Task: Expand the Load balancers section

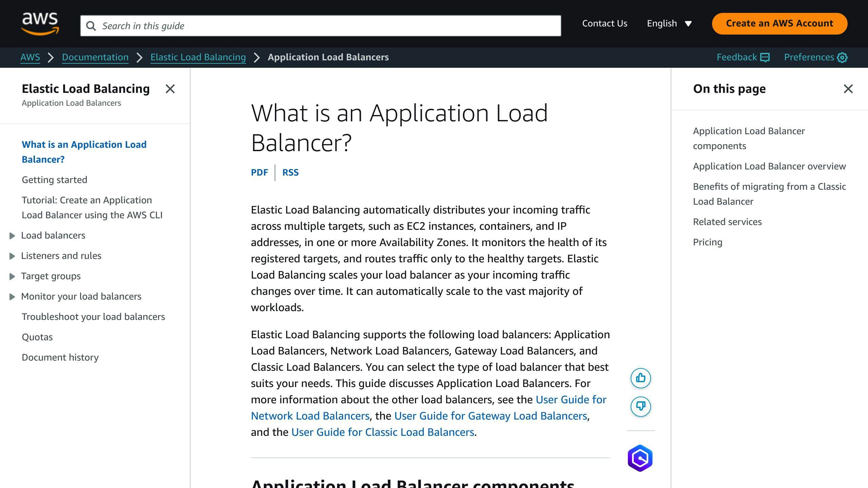Action: point(12,236)
